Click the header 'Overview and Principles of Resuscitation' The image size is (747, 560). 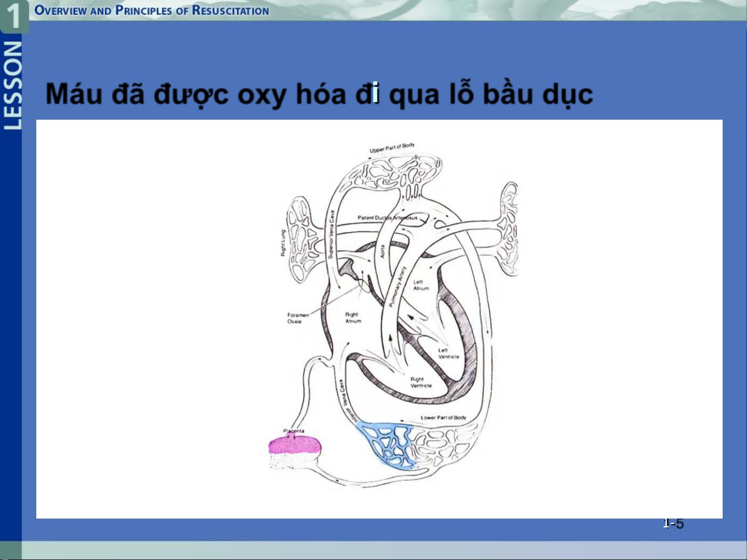(152, 10)
